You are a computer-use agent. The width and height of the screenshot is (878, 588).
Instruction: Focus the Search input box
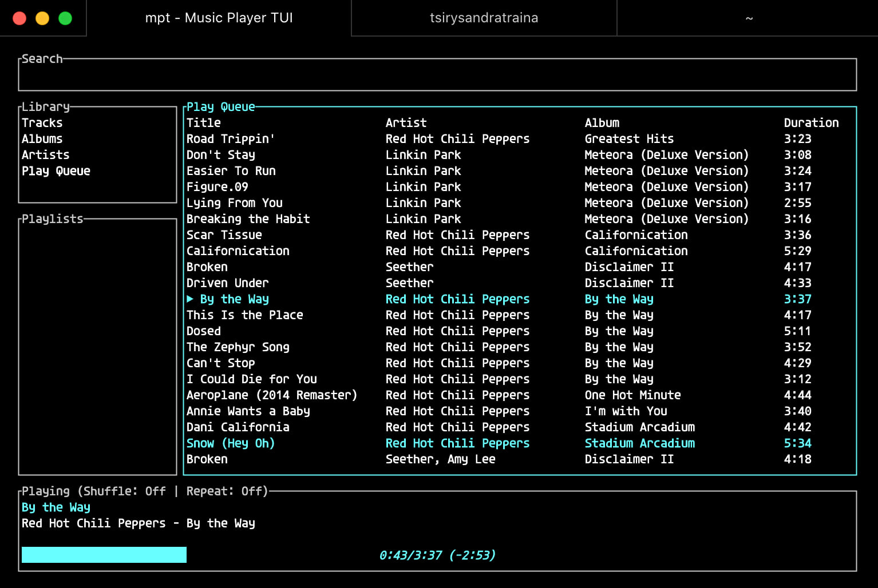[437, 75]
